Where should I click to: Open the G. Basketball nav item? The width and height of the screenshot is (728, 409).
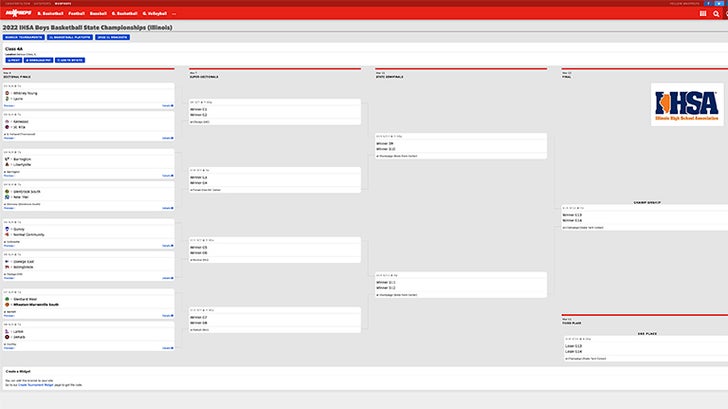pos(124,13)
